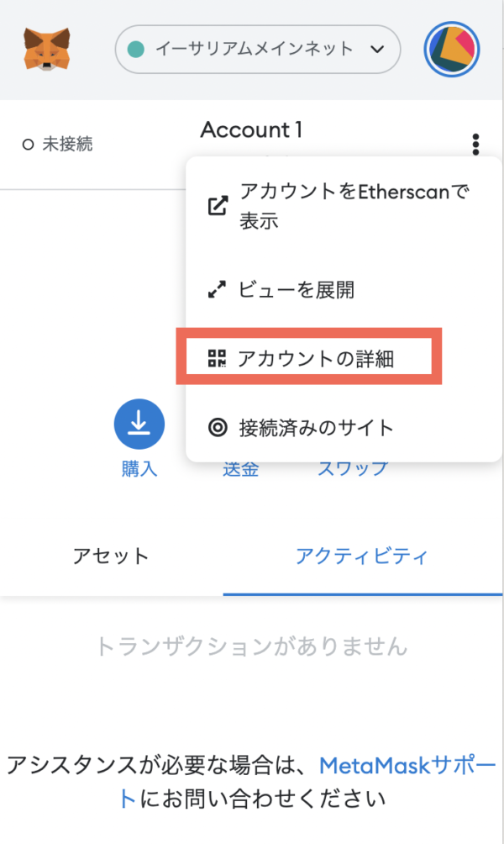Open 接続済みのサイト from the menu
This screenshot has width=504, height=844.
[x=344, y=428]
